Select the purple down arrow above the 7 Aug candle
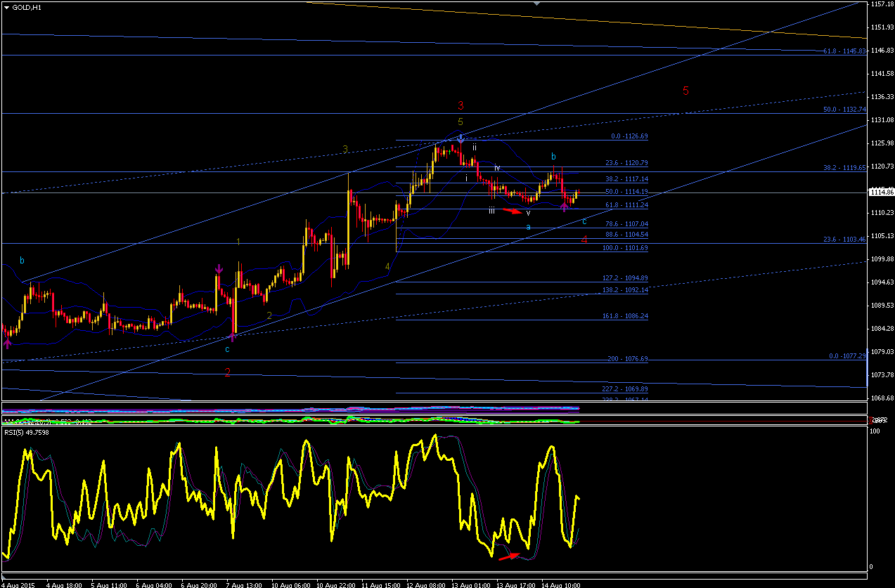The width and height of the screenshot is (895, 588). 219,268
